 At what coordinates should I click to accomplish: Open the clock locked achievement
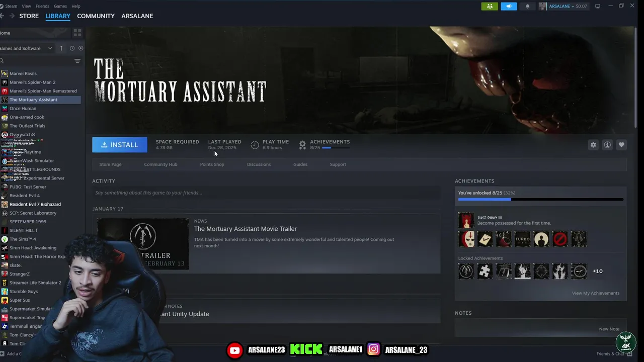point(579,271)
